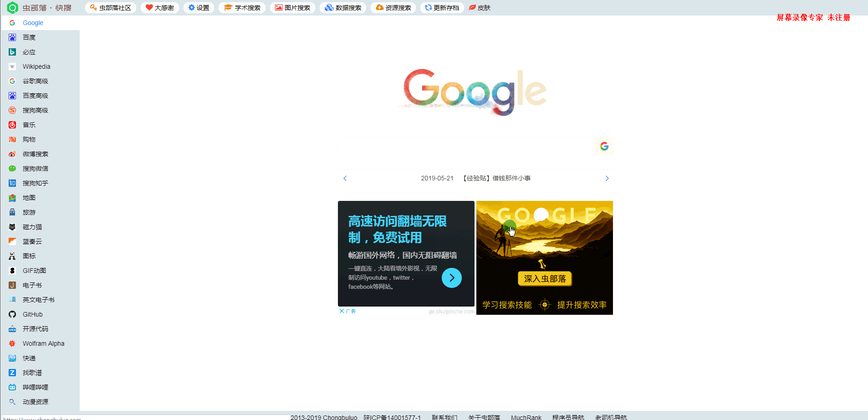Focus the main search input box
This screenshot has height=420, width=868.
point(466,146)
